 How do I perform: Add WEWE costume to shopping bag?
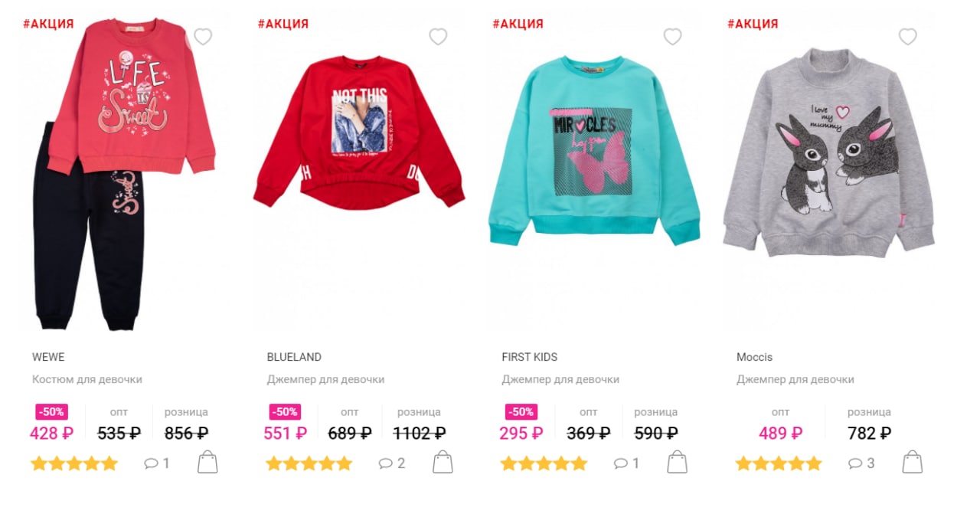point(207,462)
